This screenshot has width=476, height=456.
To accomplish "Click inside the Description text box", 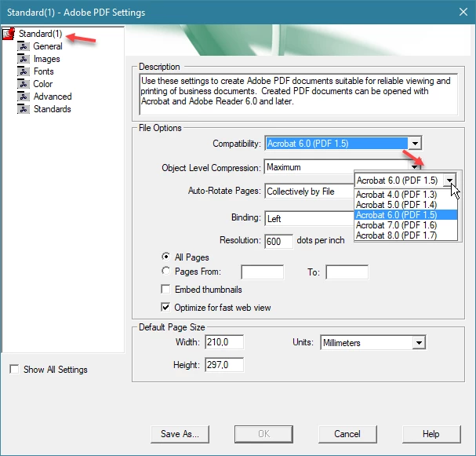I will 299,94.
